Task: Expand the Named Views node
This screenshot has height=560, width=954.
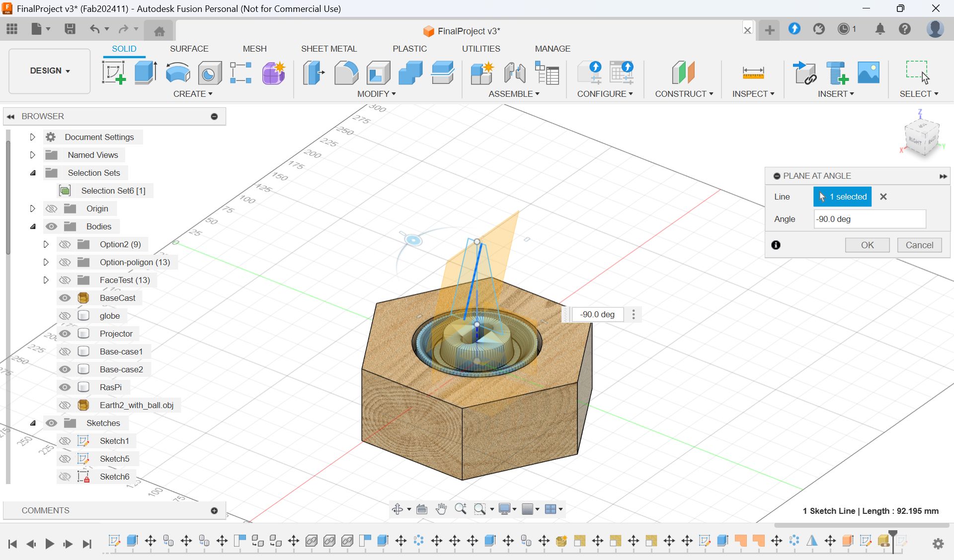Action: 33,155
